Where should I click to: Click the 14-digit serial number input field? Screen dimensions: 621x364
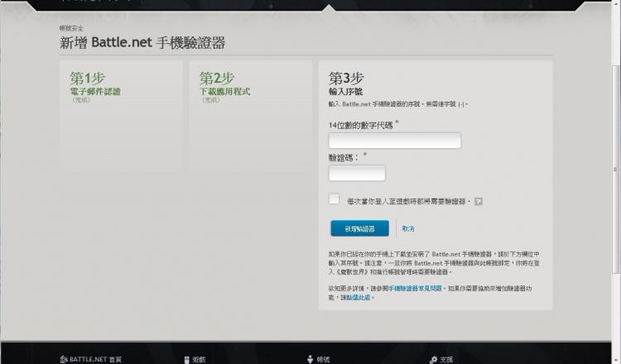[395, 141]
